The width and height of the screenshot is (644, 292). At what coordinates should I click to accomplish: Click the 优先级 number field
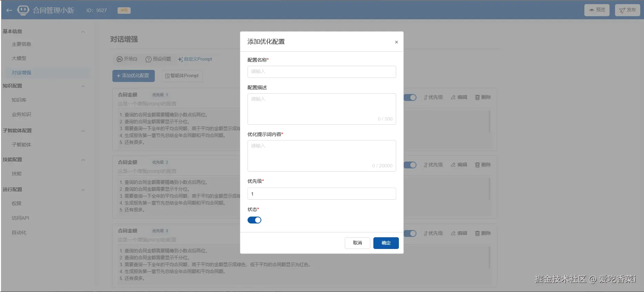(322, 194)
